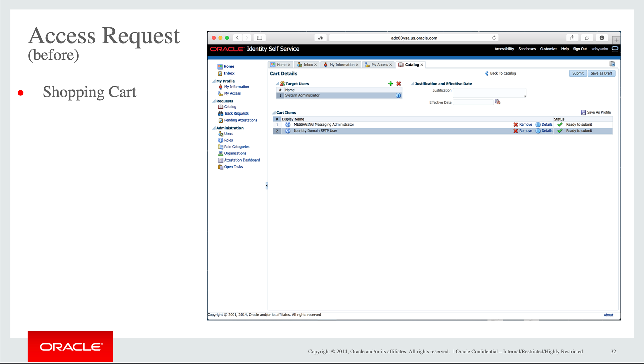The height and width of the screenshot is (364, 644).
Task: Close the Inbox tab with its X
Action: point(315,65)
